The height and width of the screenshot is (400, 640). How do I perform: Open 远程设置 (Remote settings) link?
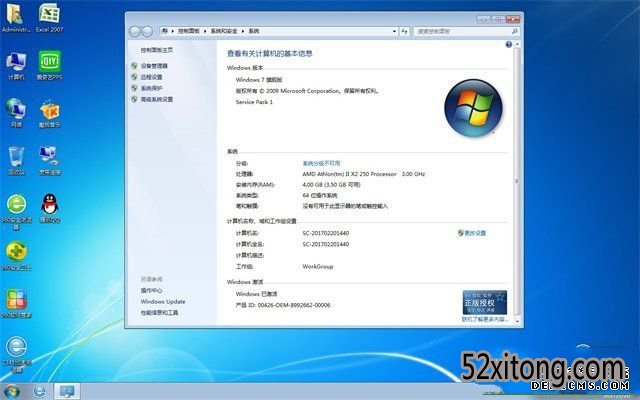point(151,77)
